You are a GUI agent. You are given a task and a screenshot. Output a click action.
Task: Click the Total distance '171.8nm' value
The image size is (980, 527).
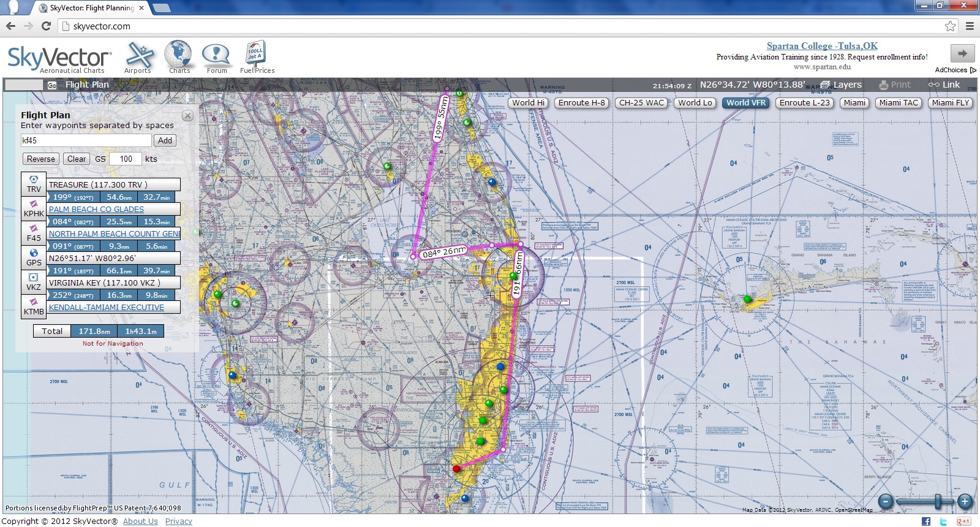[94, 331]
